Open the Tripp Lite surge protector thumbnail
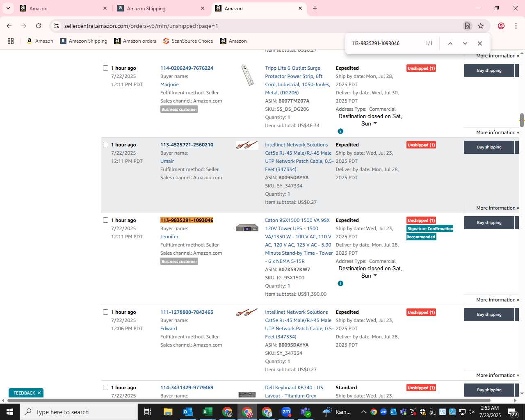This screenshot has height=420, width=525. 247,75
